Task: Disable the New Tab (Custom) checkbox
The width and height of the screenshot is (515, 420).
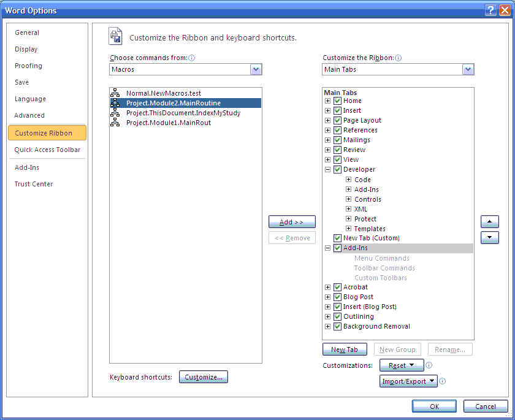Action: pyautogui.click(x=337, y=238)
